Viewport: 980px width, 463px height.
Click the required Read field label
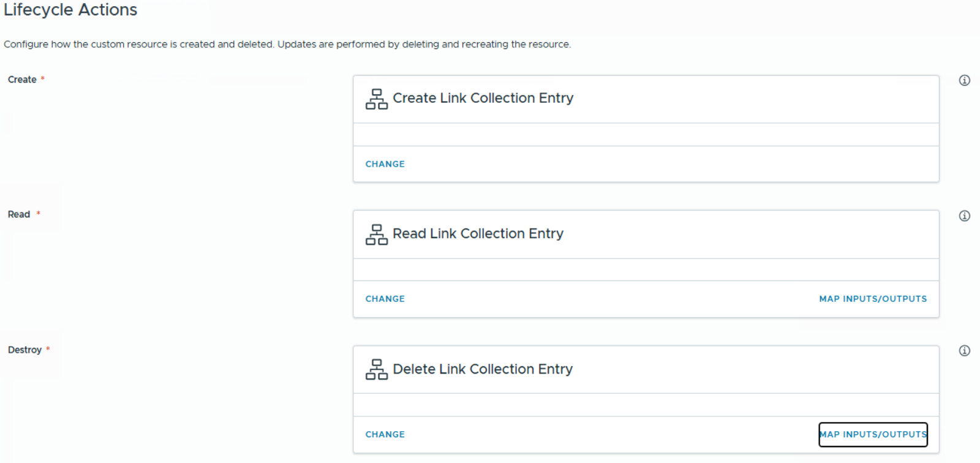coord(19,214)
